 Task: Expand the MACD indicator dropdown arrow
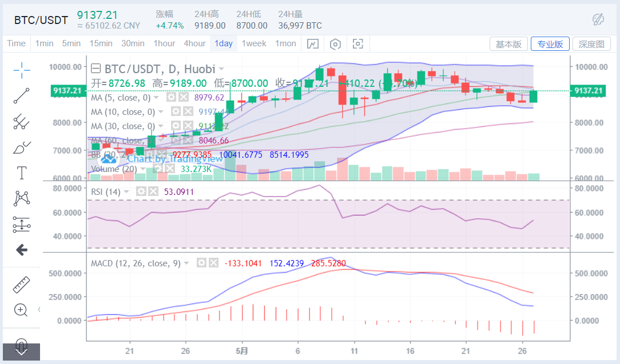[x=186, y=263]
